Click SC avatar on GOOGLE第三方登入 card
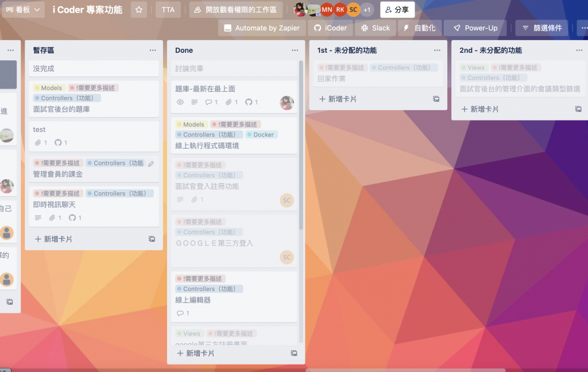 click(x=287, y=257)
